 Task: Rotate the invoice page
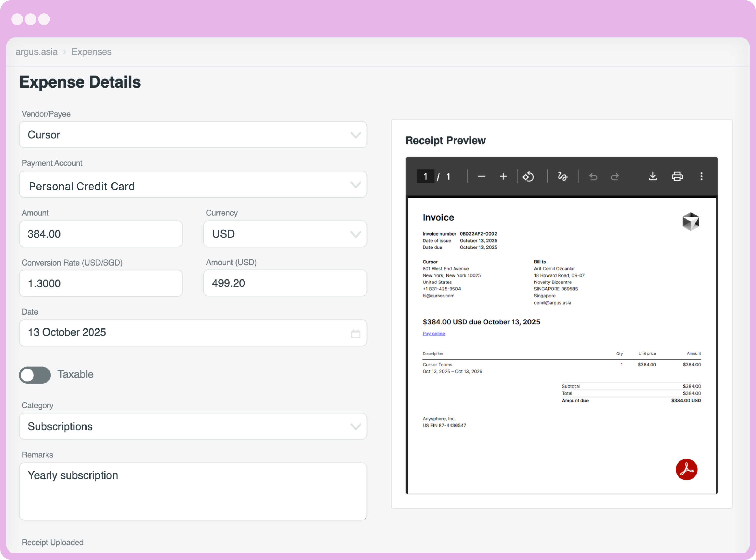[x=528, y=176]
